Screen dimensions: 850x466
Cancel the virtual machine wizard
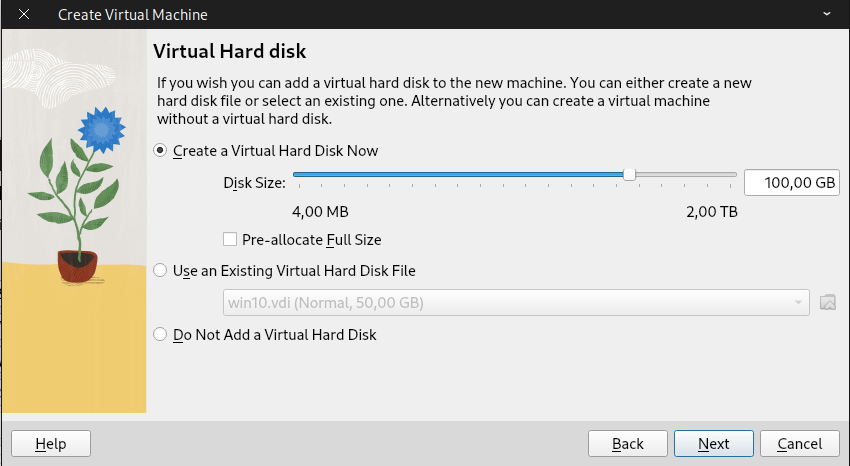tap(800, 444)
